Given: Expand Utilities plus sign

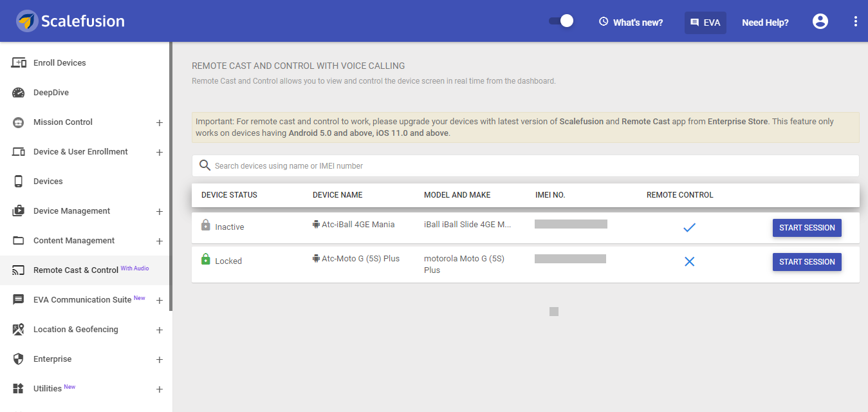Looking at the screenshot, I should [x=160, y=389].
